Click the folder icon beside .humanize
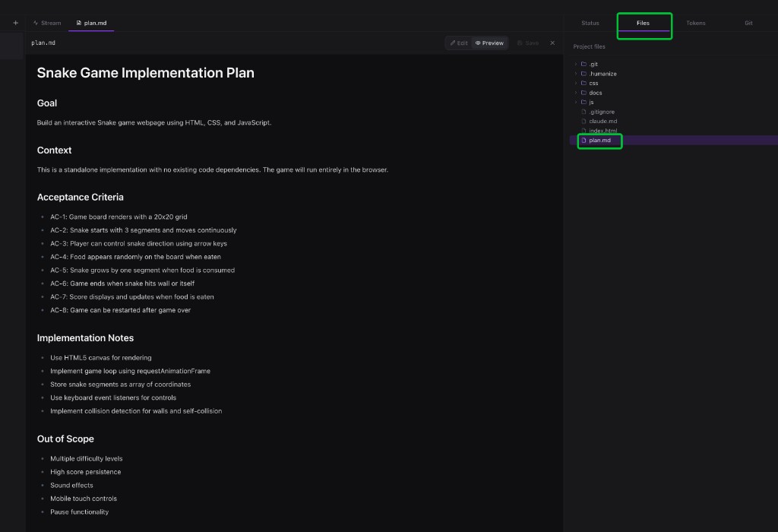 584,74
